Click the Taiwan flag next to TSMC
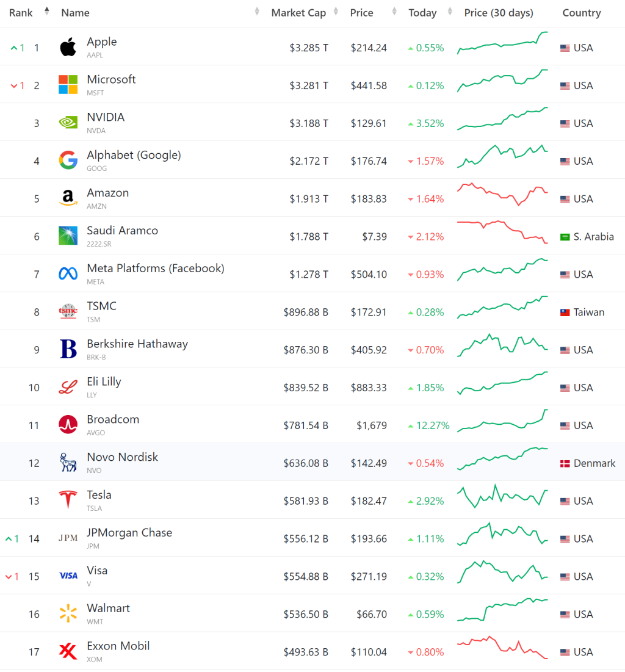The height and width of the screenshot is (672, 625). point(565,313)
